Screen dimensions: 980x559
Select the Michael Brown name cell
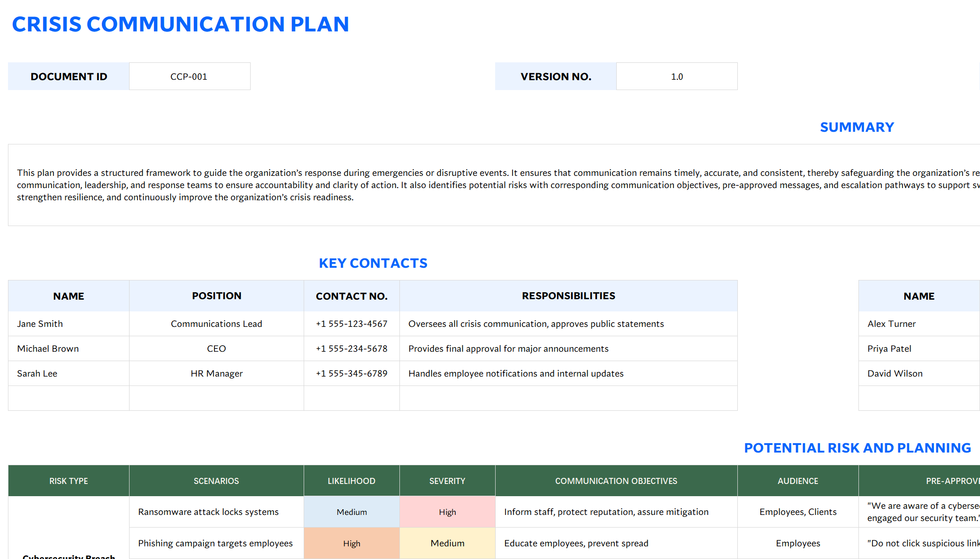pyautogui.click(x=69, y=348)
